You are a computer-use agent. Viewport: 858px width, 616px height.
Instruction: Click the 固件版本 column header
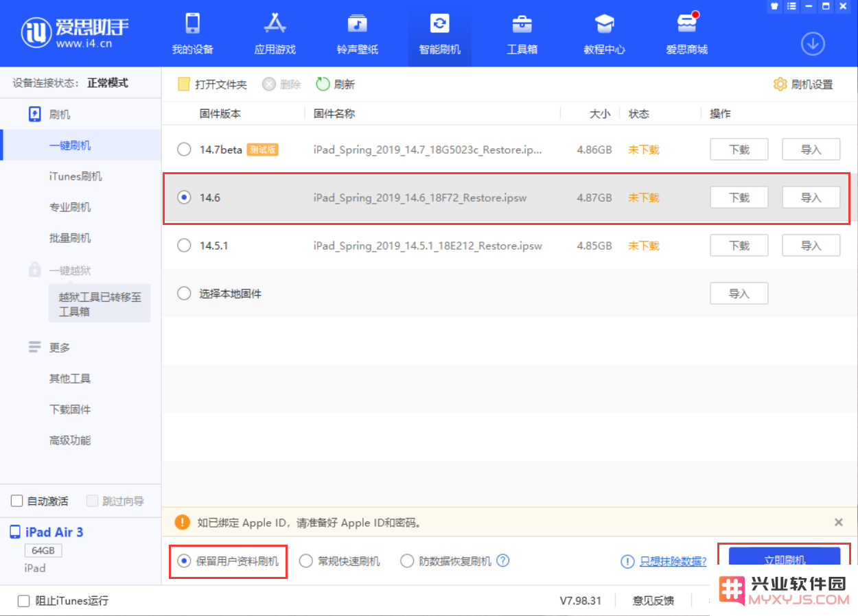pyautogui.click(x=220, y=114)
